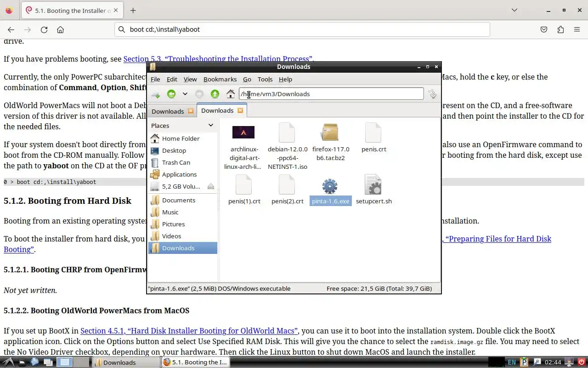Viewport: 588px width, 368px height.
Task: Select the firefox-117.0b6.tar.bz2 archive
Action: 330,142
